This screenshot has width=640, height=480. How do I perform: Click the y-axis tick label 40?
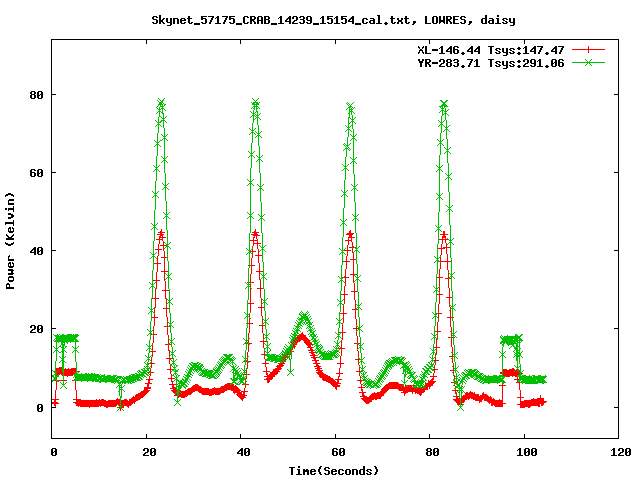[x=36, y=251]
